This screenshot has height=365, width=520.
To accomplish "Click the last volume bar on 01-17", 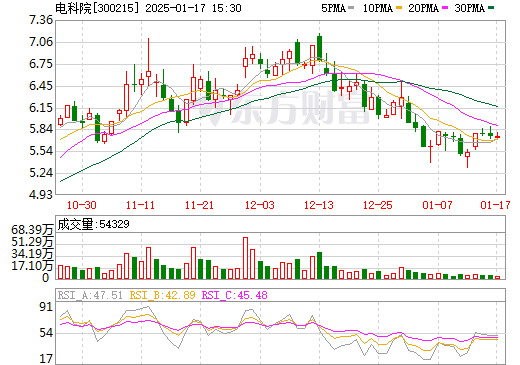I will pyautogui.click(x=498, y=277).
